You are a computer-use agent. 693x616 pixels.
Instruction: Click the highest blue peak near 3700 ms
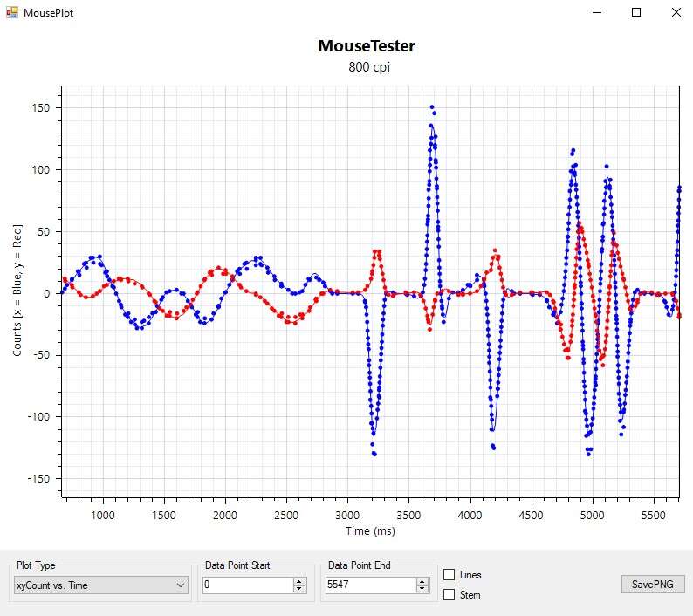431,107
